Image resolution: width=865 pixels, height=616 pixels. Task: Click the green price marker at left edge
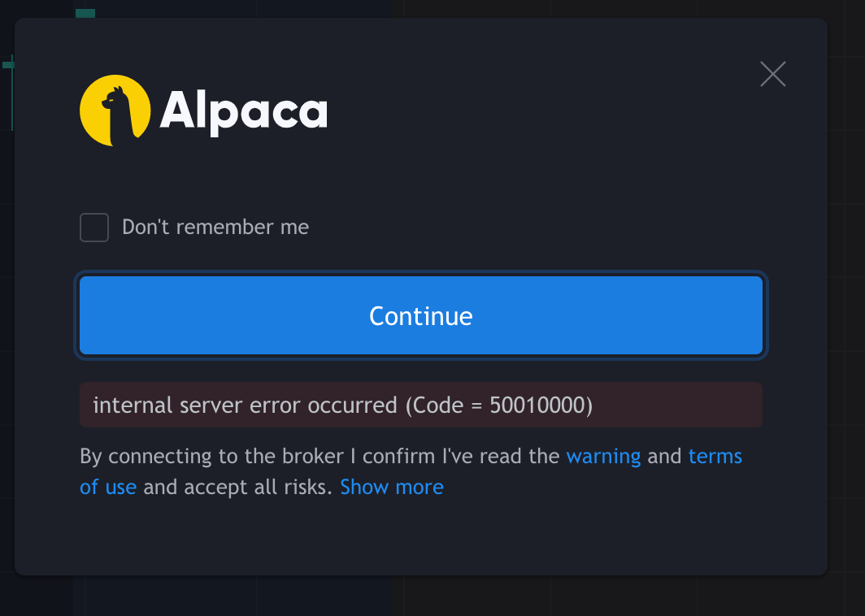click(8, 65)
